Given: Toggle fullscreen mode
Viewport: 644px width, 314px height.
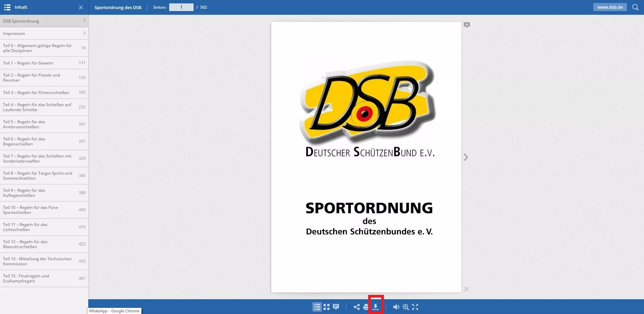Looking at the screenshot, I should point(415,307).
